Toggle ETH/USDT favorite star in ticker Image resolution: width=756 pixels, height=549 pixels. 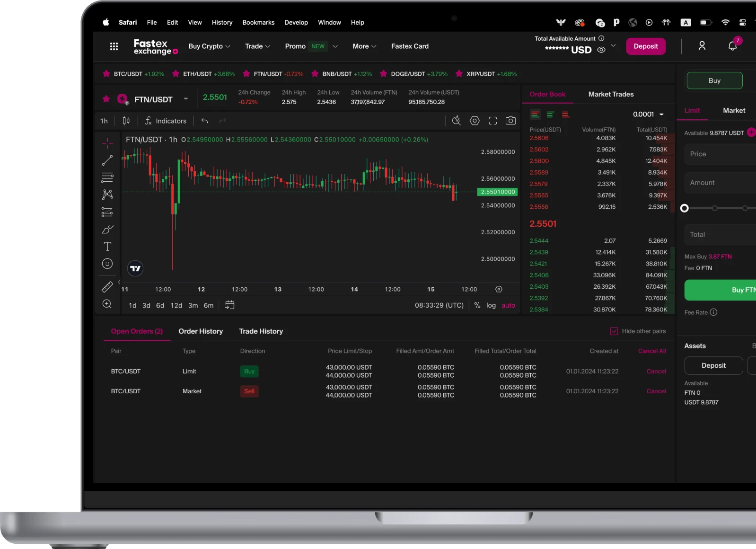[x=176, y=74]
